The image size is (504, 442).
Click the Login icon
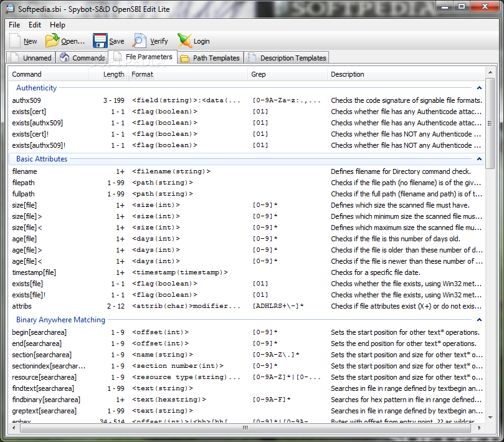pyautogui.click(x=184, y=41)
